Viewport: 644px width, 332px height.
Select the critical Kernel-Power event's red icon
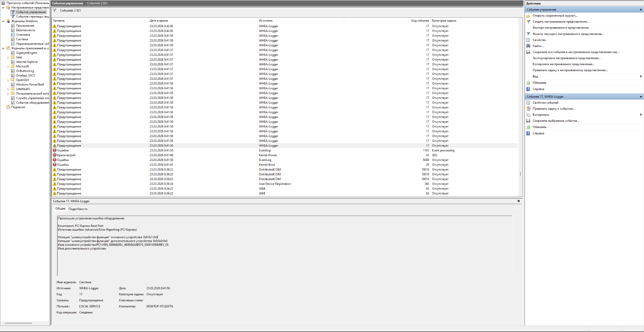click(54, 155)
